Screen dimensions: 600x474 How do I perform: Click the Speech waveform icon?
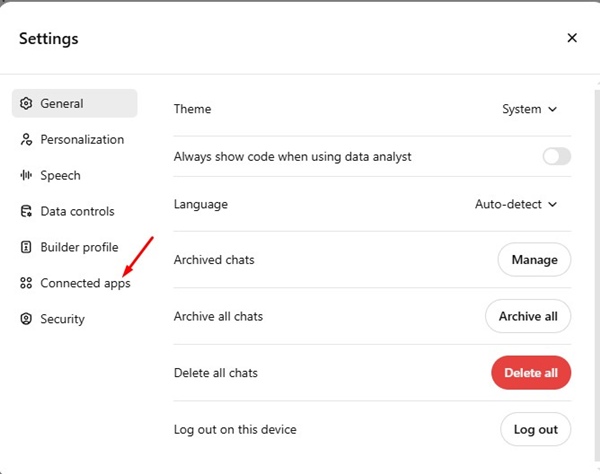click(26, 176)
